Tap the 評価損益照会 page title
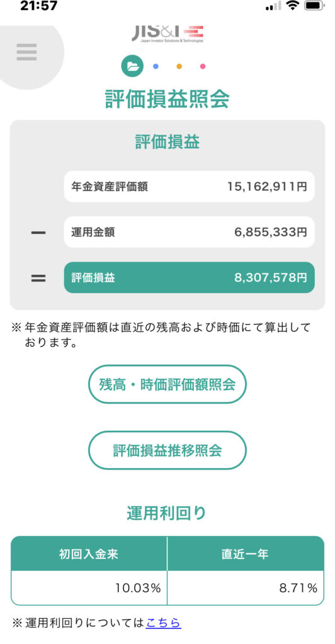Viewport: 335px width, 644px height. pyautogui.click(x=167, y=99)
